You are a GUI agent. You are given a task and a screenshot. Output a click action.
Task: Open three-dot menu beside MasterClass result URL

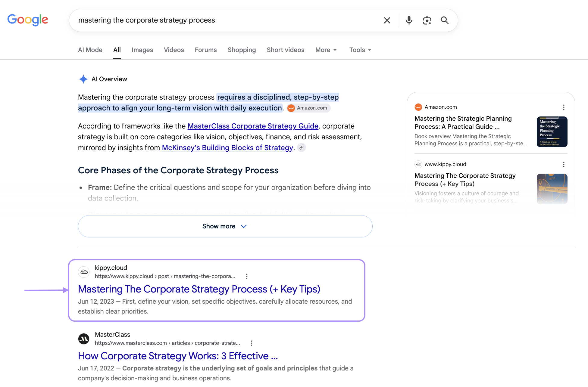coord(252,343)
